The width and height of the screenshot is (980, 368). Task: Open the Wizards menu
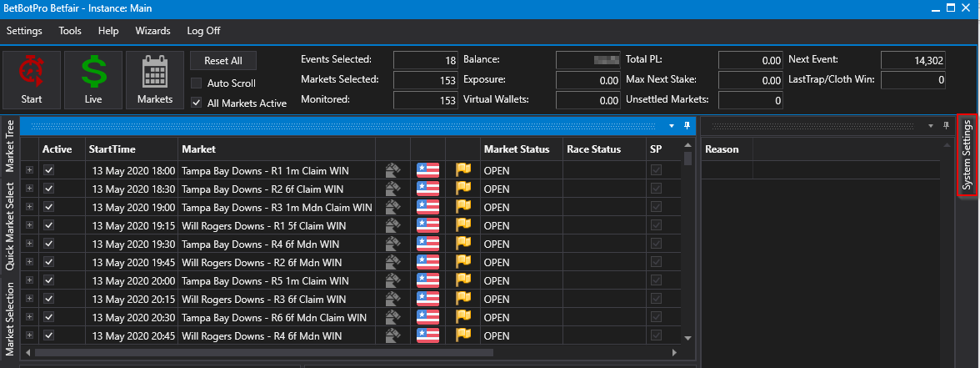152,31
